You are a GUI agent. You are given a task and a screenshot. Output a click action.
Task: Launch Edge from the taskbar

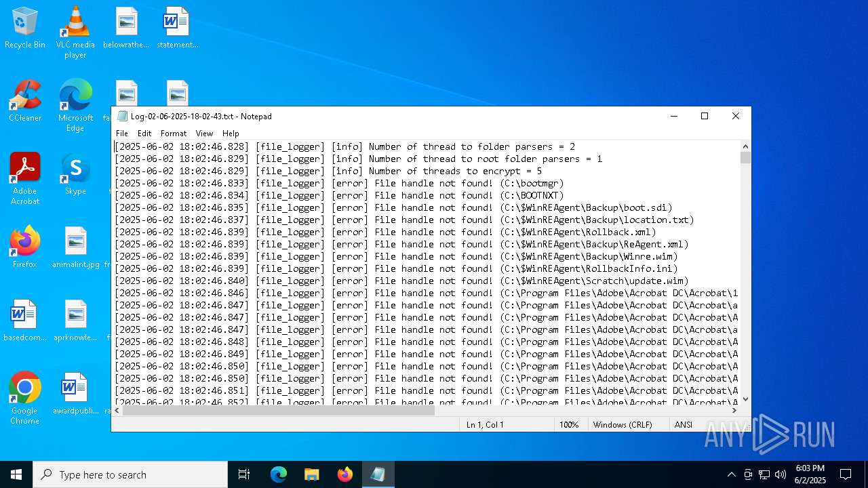tap(279, 474)
